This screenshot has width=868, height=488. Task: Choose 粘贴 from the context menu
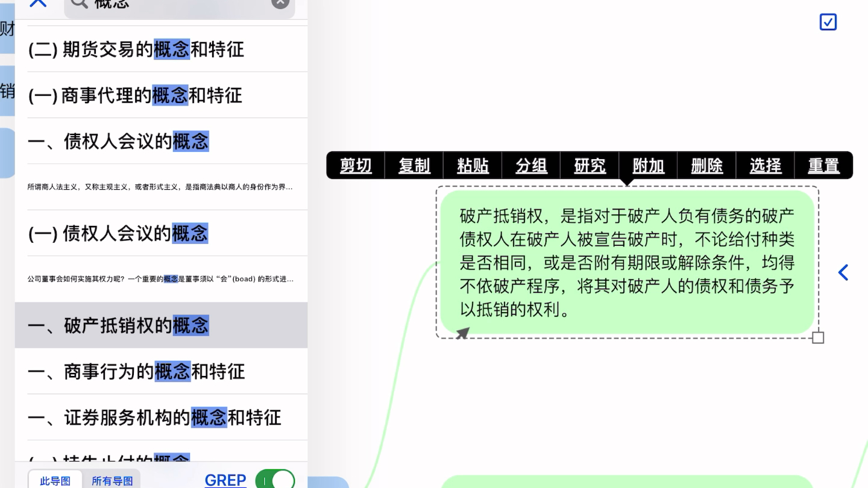(x=473, y=166)
